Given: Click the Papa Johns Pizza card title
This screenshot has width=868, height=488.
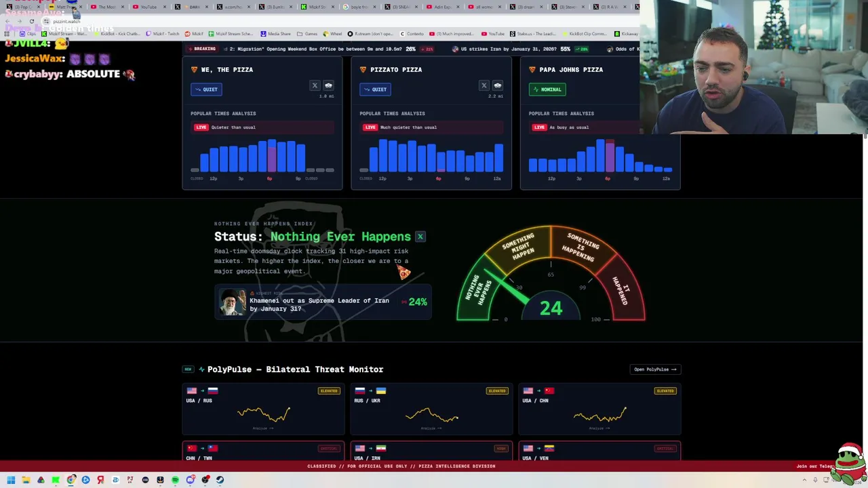Looking at the screenshot, I should pyautogui.click(x=571, y=70).
